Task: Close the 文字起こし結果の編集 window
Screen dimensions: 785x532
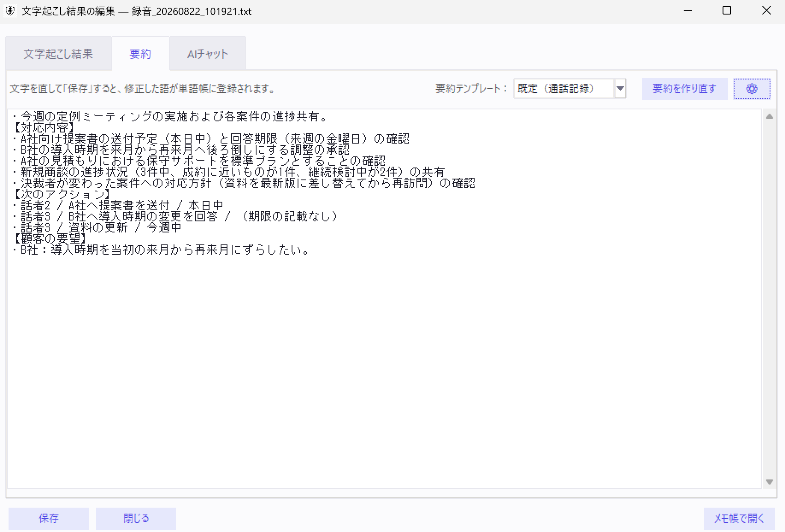Action: pos(766,11)
